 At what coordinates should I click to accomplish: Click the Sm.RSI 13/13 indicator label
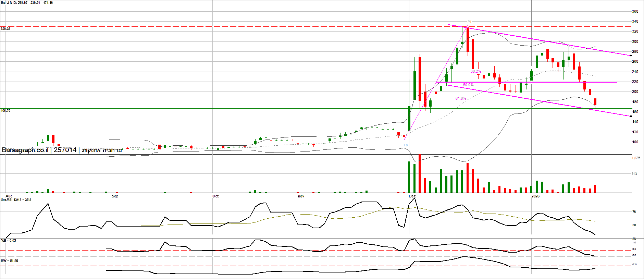16,199
